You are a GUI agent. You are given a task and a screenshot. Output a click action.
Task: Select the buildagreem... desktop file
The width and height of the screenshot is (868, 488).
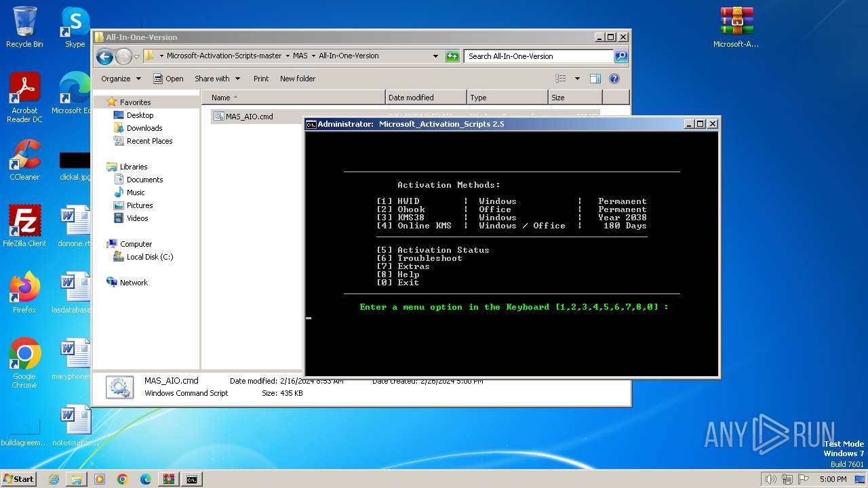tap(24, 430)
